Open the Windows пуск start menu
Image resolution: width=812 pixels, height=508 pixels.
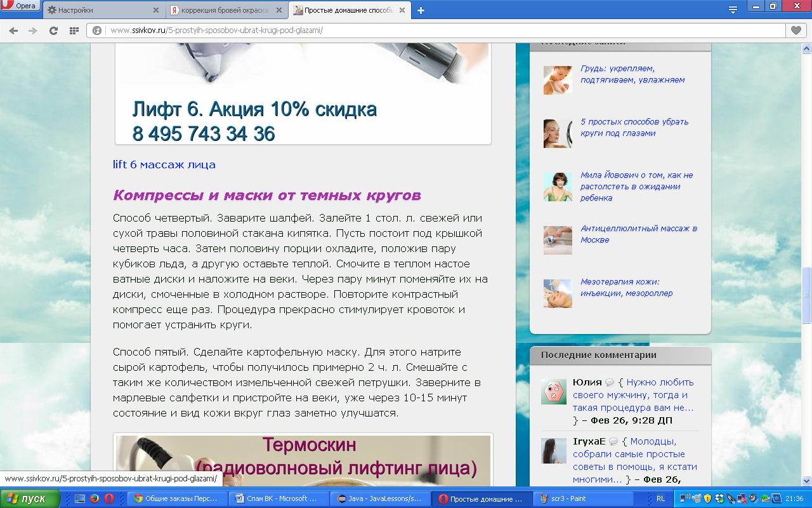pos(30,499)
